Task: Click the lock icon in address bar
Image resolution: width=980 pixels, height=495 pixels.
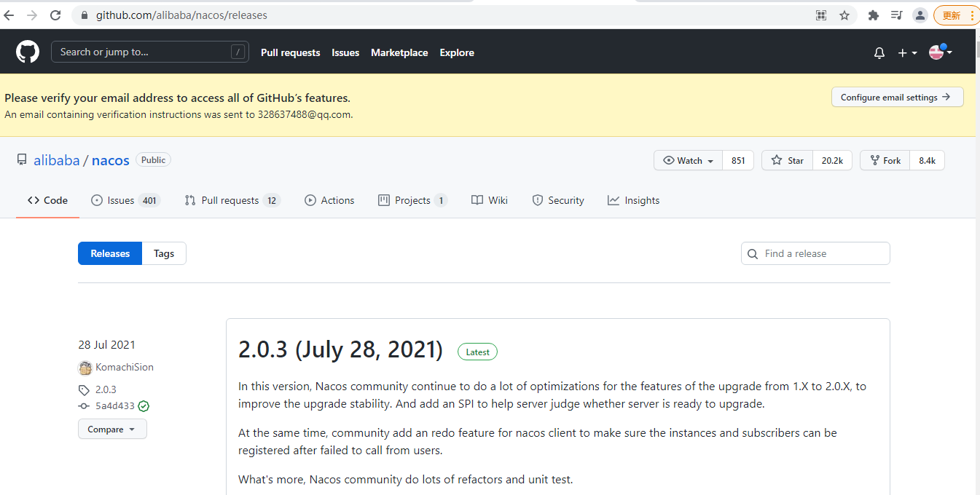Action: coord(84,15)
